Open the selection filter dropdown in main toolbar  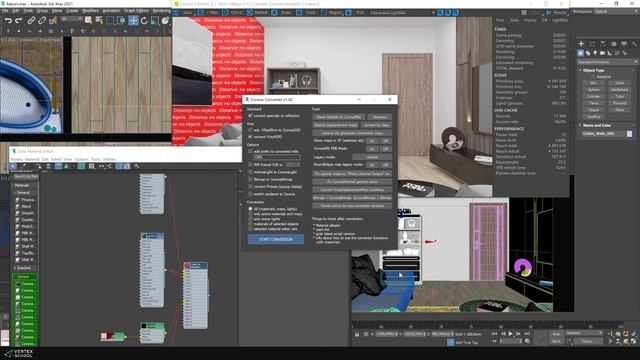[71, 19]
